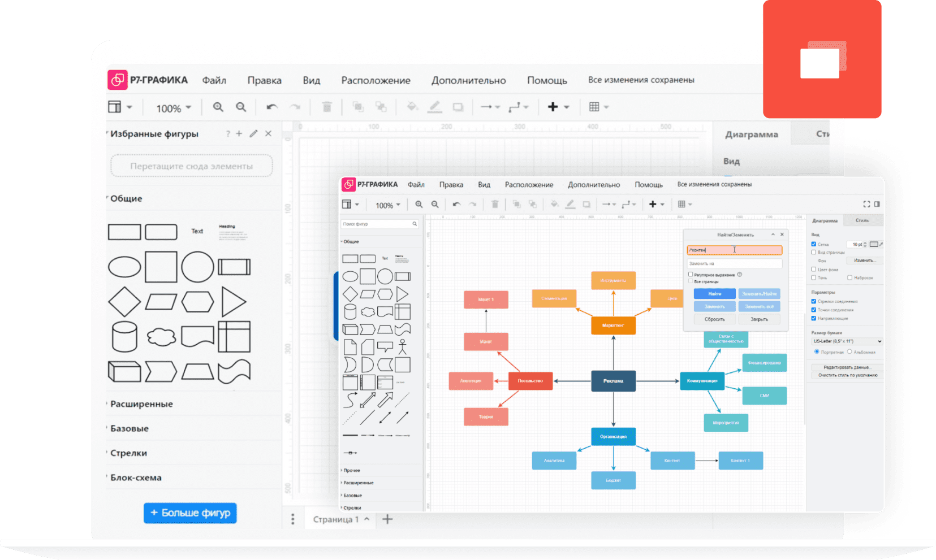The width and height of the screenshot is (936, 560).
Task: Add a new page with the plus icon
Action: (x=387, y=519)
